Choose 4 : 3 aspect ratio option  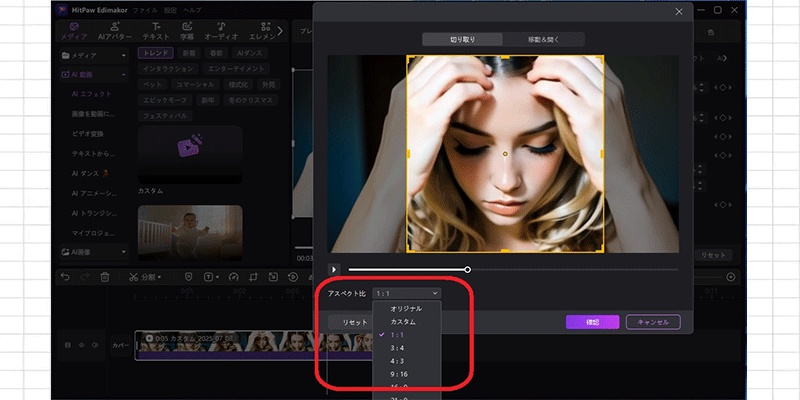(x=407, y=361)
